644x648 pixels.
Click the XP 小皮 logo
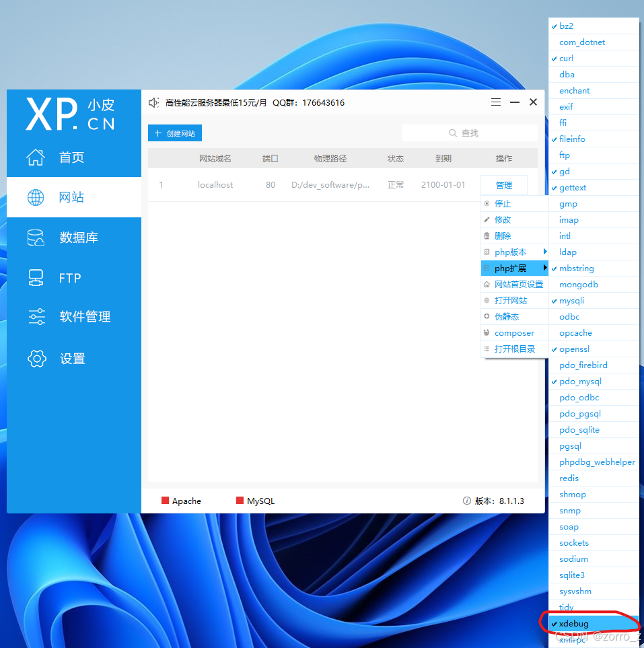coord(70,114)
